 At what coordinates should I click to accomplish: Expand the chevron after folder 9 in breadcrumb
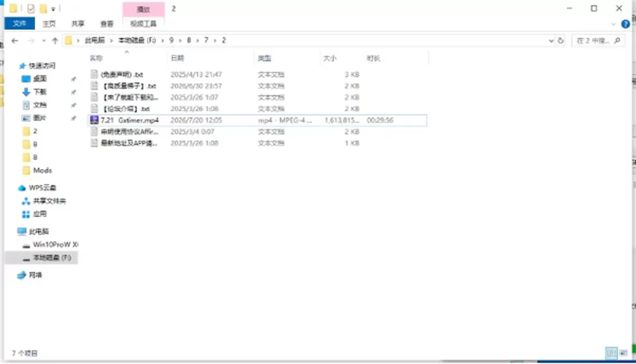pyautogui.click(x=180, y=40)
